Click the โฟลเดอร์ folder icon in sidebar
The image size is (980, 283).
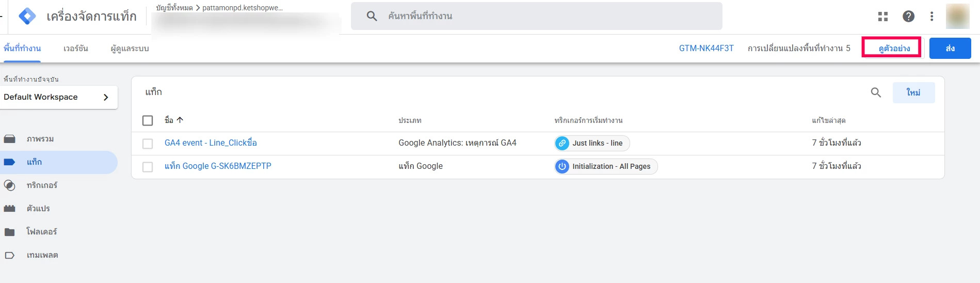pyautogui.click(x=10, y=232)
